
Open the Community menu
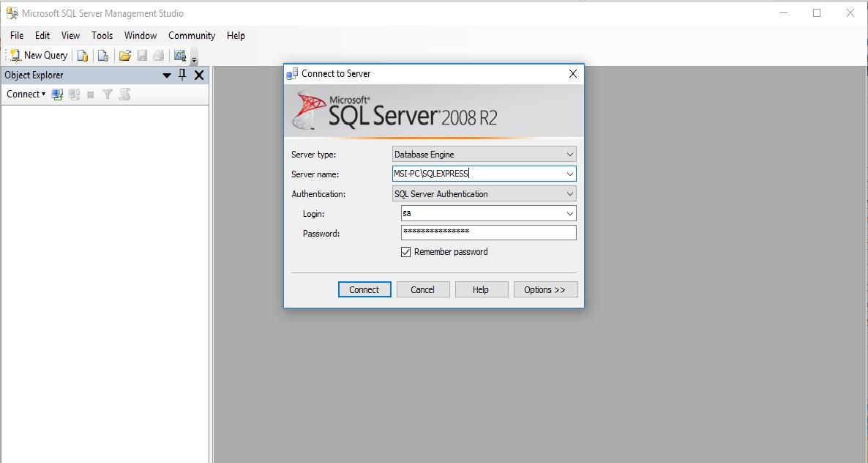pos(192,35)
